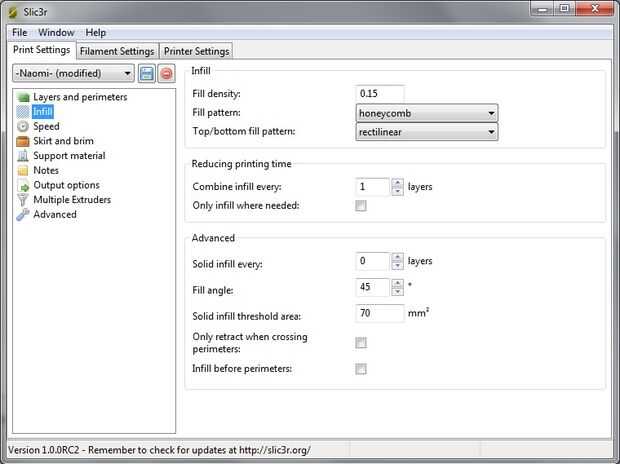Click the Reducing printing time group label
The width and height of the screenshot is (620, 464).
coord(242,164)
